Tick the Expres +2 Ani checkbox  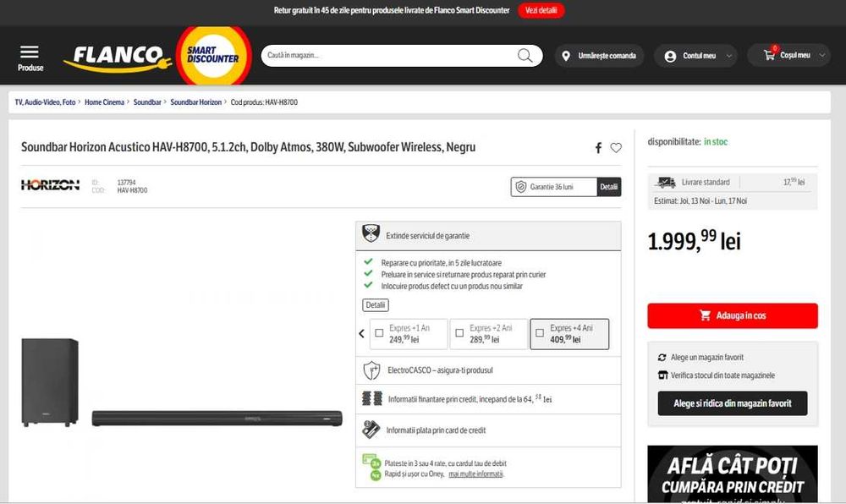[x=459, y=333]
